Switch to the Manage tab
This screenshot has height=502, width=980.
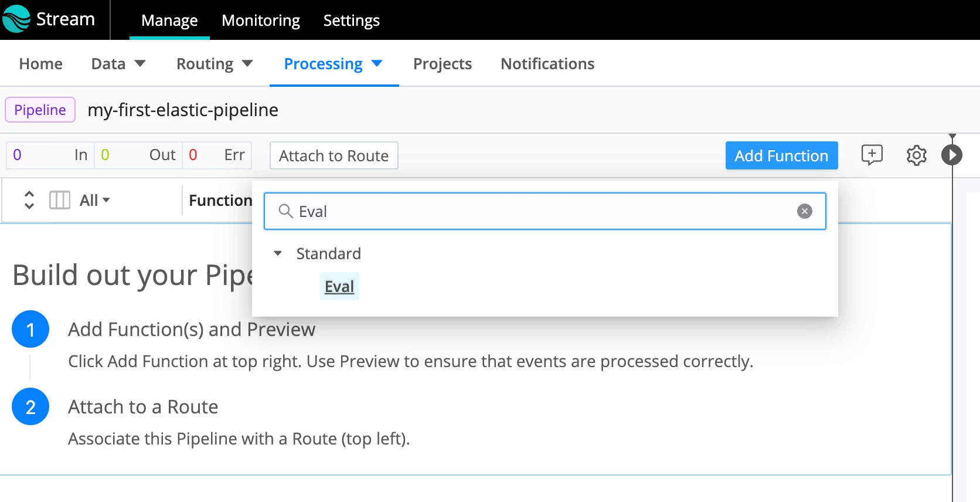pos(169,21)
